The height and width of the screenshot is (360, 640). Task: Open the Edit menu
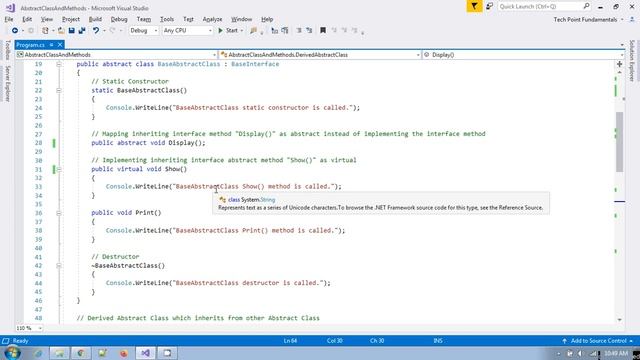pyautogui.click(x=27, y=19)
